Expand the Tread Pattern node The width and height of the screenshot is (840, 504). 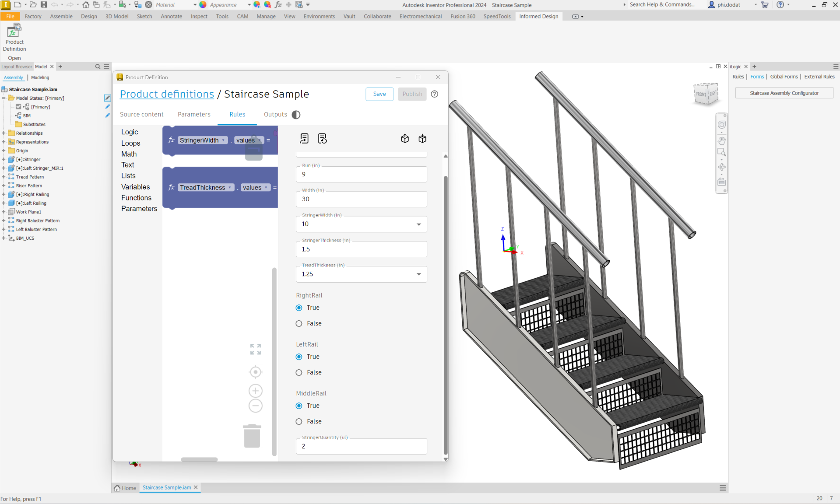click(x=4, y=177)
